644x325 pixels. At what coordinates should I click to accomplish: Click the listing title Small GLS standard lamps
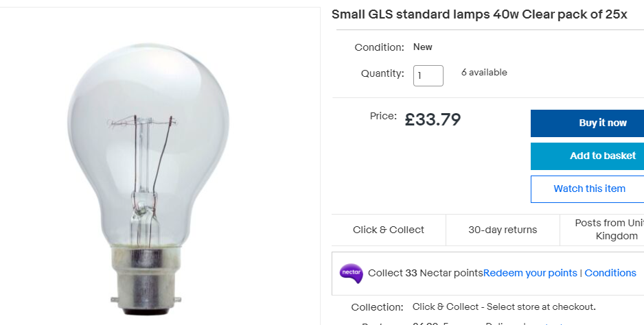[479, 15]
